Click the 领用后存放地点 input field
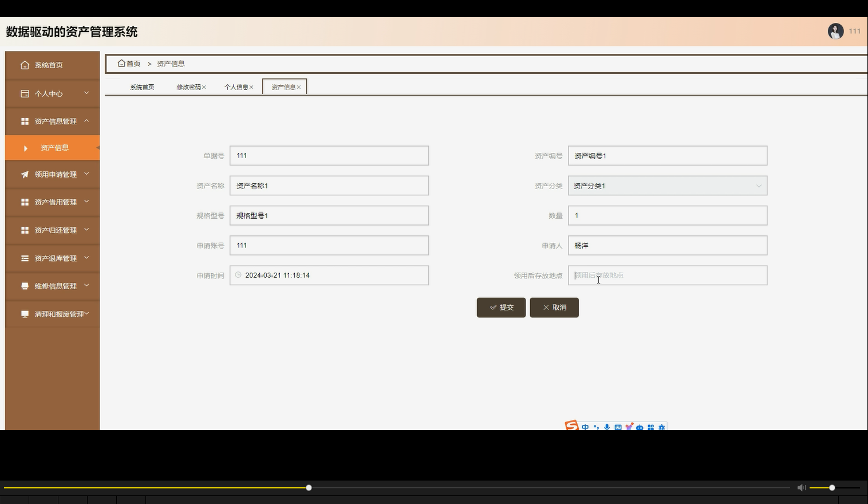This screenshot has height=504, width=868. coord(668,275)
